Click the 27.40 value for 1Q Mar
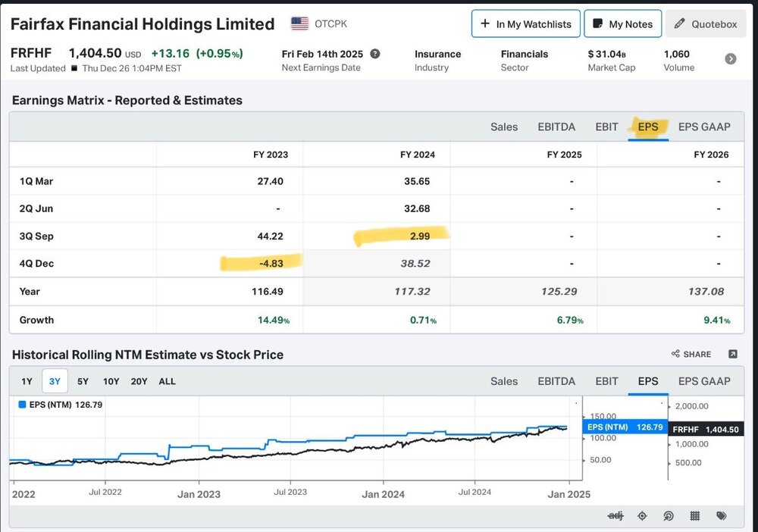This screenshot has height=532, width=758. click(271, 181)
